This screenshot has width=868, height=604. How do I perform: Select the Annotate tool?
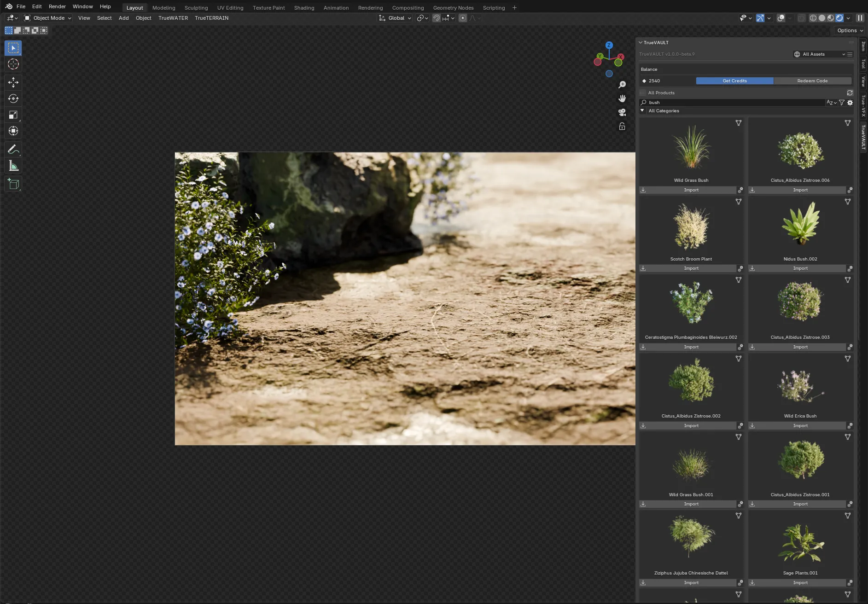[13, 149]
